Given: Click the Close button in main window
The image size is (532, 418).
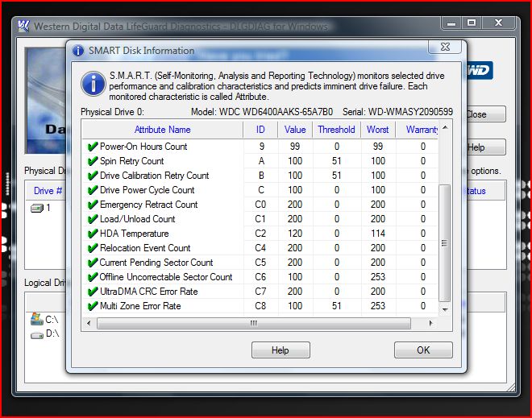Looking at the screenshot, I should 485,114.
